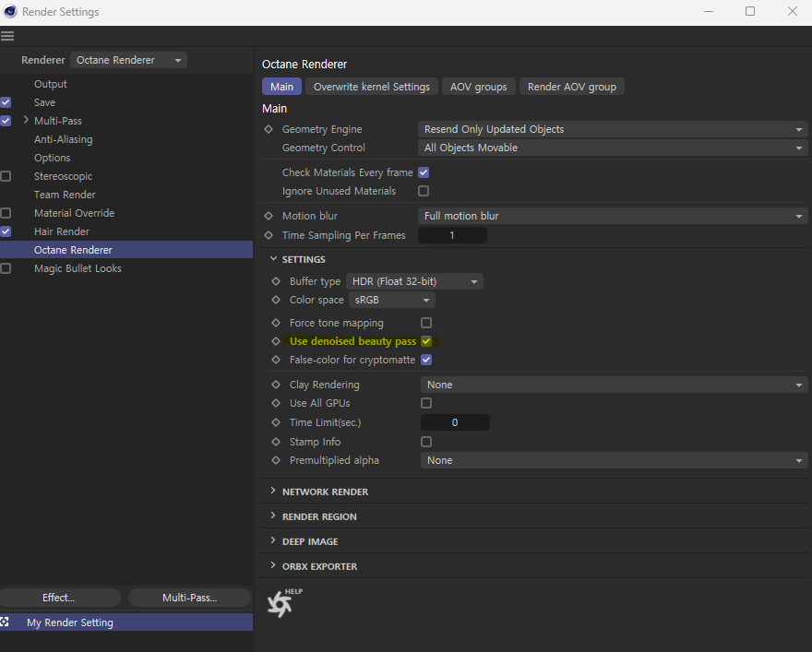812x652 pixels.
Task: Switch to the Main tab
Action: point(281,87)
